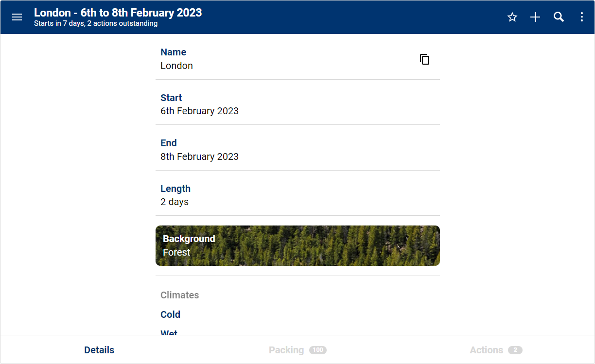Open the hamburger navigation menu
Image resolution: width=595 pixels, height=364 pixels.
[x=17, y=17]
